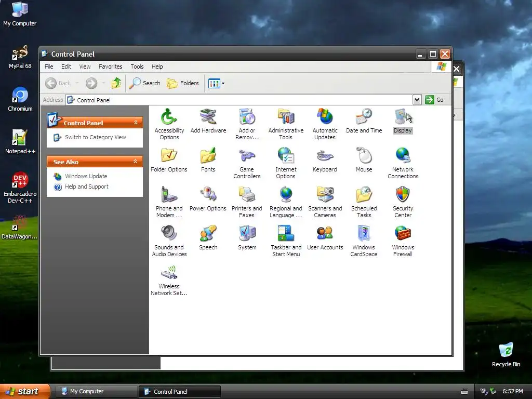Open the File menu
This screenshot has width=532, height=399.
click(x=49, y=66)
